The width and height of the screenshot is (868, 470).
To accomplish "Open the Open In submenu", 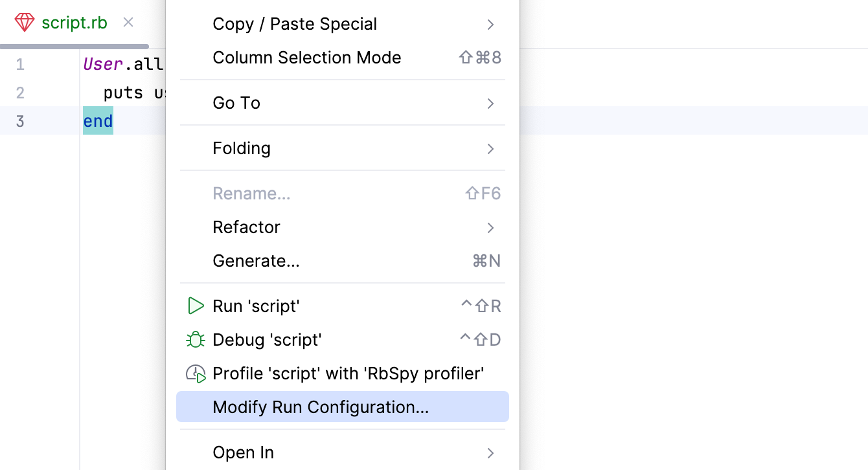I will (243, 453).
